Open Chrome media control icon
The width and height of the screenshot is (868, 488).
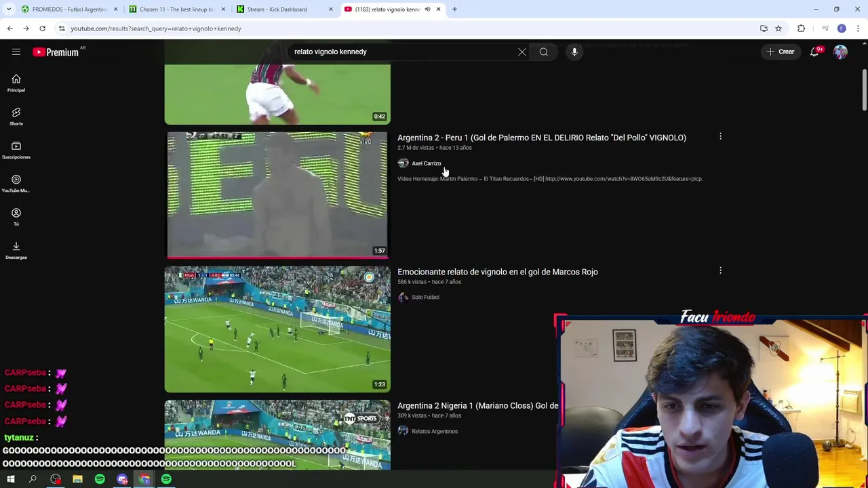tap(825, 28)
